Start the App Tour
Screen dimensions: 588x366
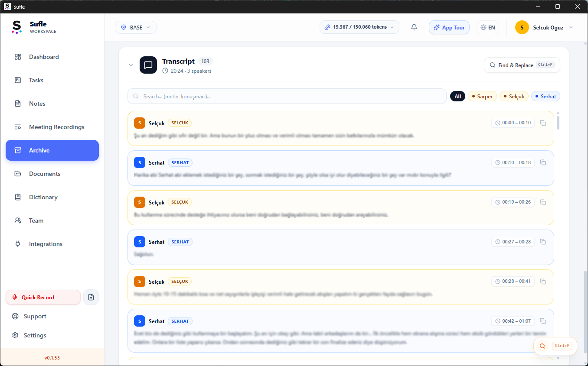point(449,27)
